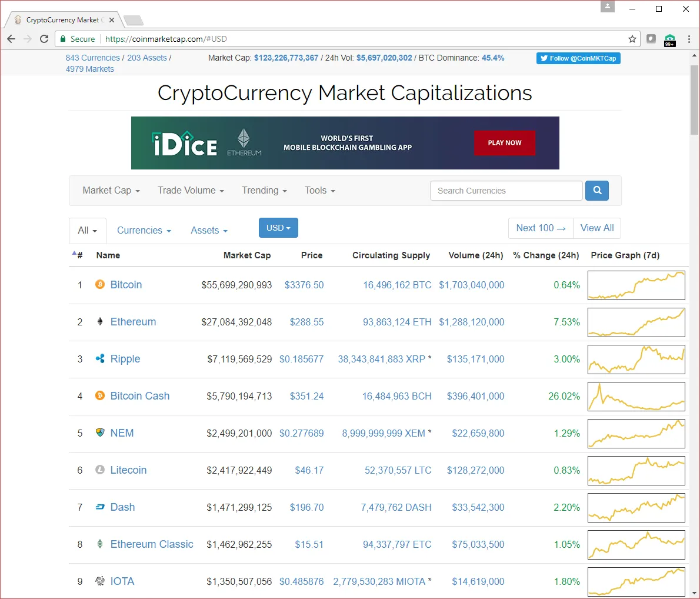Click the total Market Cap value link
The height and width of the screenshot is (599, 700).
(x=286, y=58)
